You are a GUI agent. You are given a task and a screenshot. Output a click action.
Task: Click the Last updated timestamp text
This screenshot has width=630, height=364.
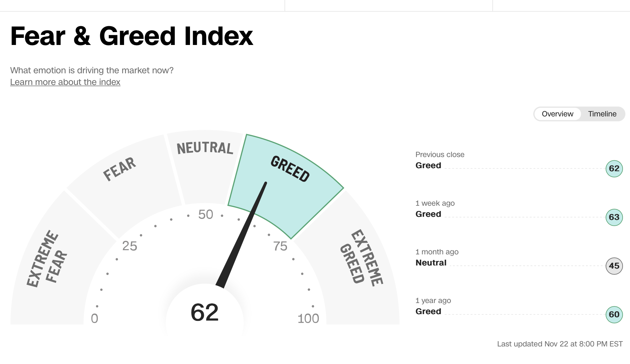pyautogui.click(x=559, y=344)
